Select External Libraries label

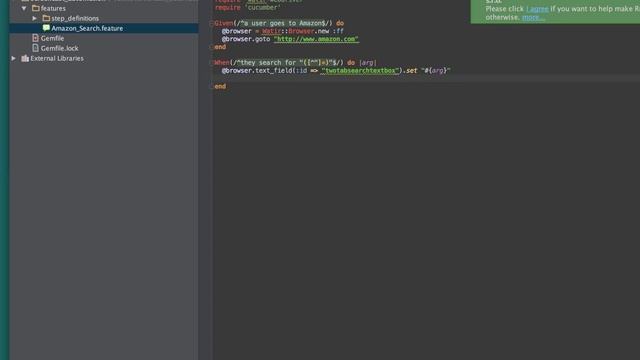[57, 58]
